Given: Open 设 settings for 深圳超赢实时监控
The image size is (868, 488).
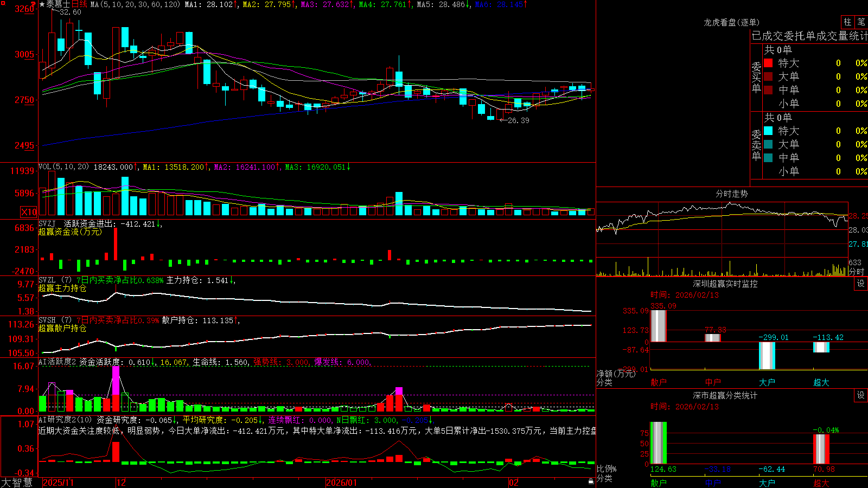Looking at the screenshot, I should [861, 284].
